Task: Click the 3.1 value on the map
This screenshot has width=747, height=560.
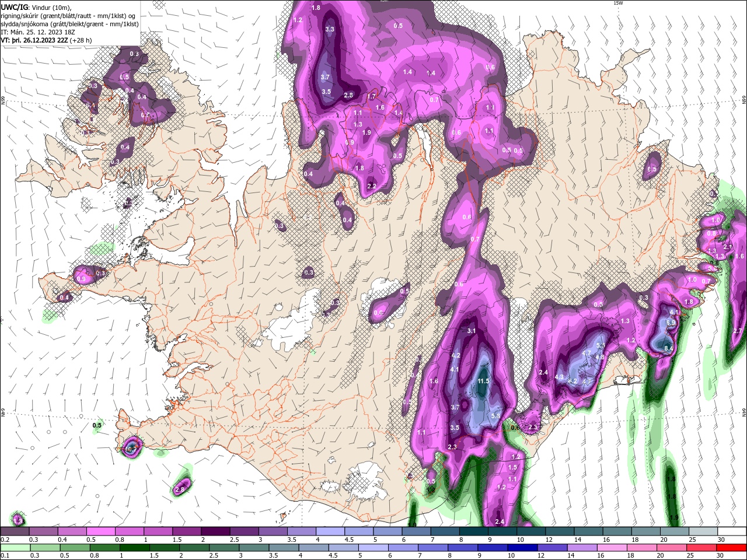Action: click(x=472, y=331)
